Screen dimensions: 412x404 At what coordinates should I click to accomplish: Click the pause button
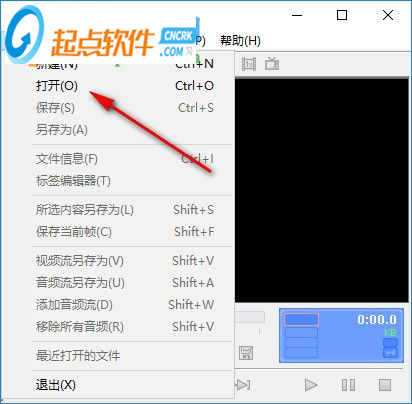coord(348,385)
